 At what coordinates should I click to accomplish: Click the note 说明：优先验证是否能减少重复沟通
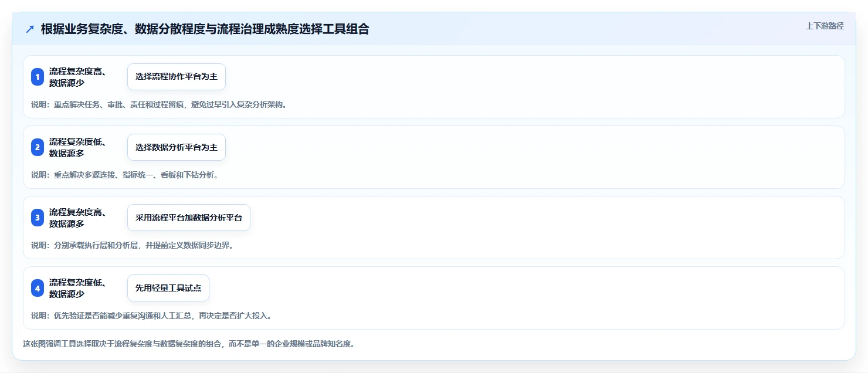pyautogui.click(x=151, y=316)
